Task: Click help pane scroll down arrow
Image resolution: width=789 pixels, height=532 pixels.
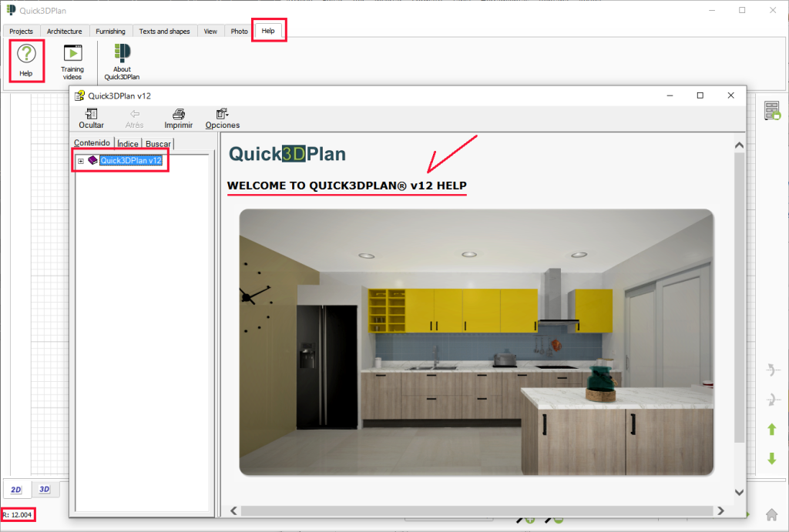Action: [x=739, y=492]
